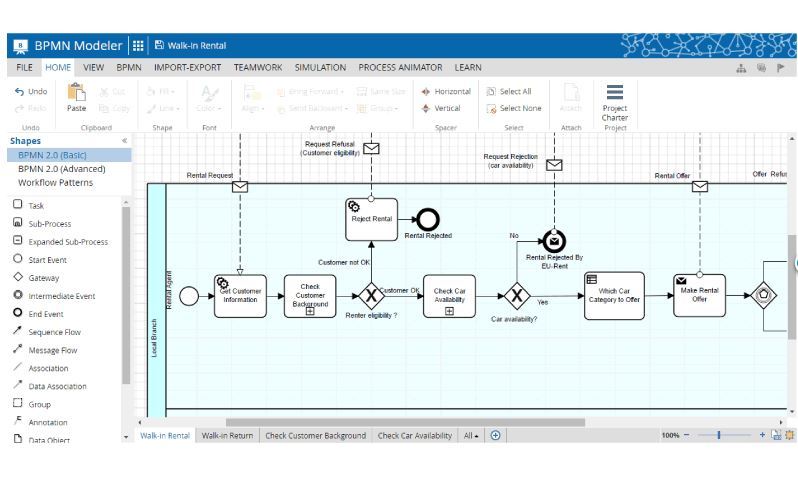Image resolution: width=798 pixels, height=482 pixels.
Task: Open BPMN 2.0 (Advanced) shape library
Action: [x=63, y=169]
